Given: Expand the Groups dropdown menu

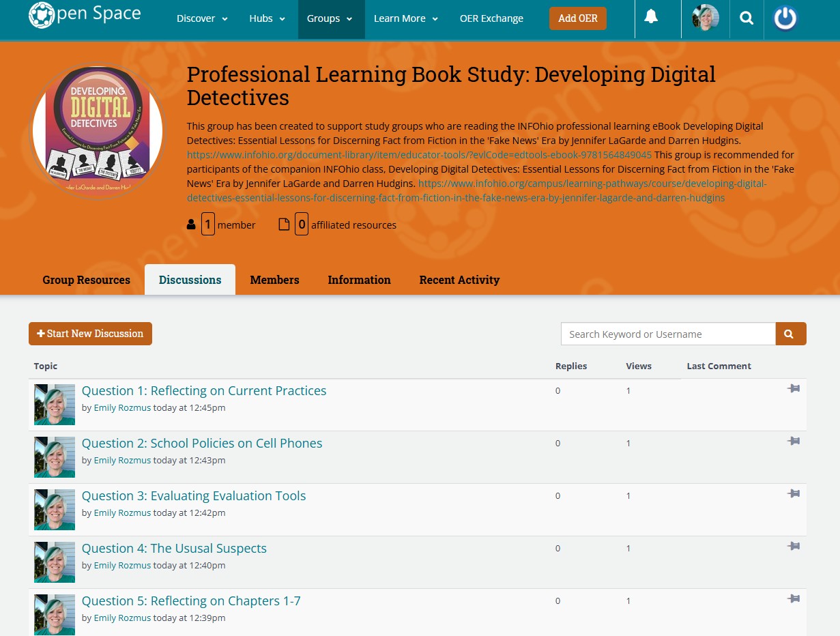Looking at the screenshot, I should [330, 18].
